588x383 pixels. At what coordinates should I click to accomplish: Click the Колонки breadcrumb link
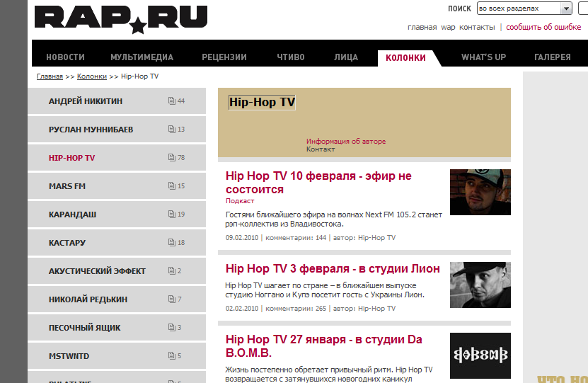pos(92,76)
